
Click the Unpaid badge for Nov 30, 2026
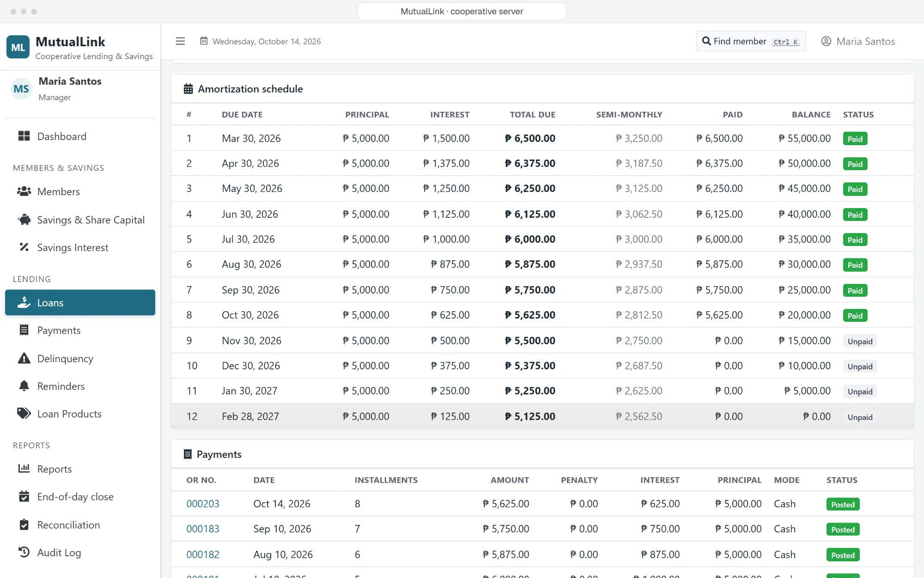click(860, 341)
